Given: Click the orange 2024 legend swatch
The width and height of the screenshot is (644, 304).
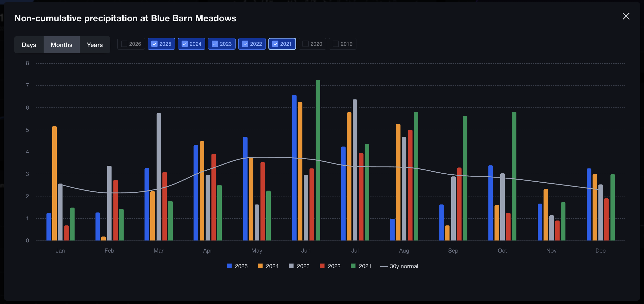Looking at the screenshot, I should point(260,266).
